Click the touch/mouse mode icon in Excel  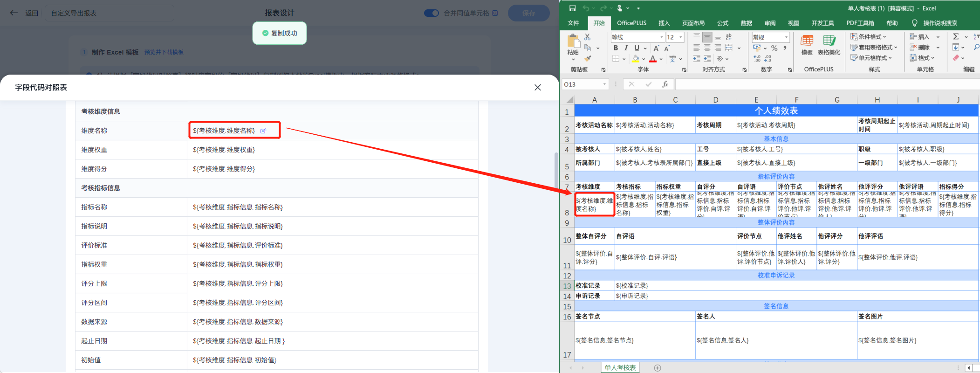[x=620, y=8]
